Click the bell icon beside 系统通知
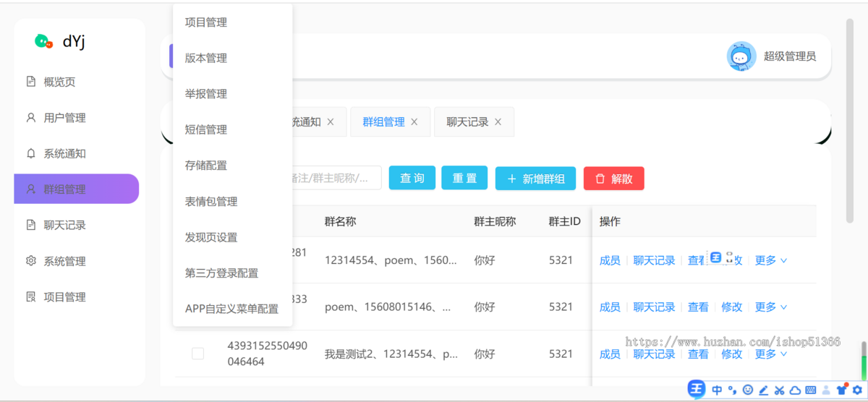This screenshot has width=868, height=402. [30, 153]
